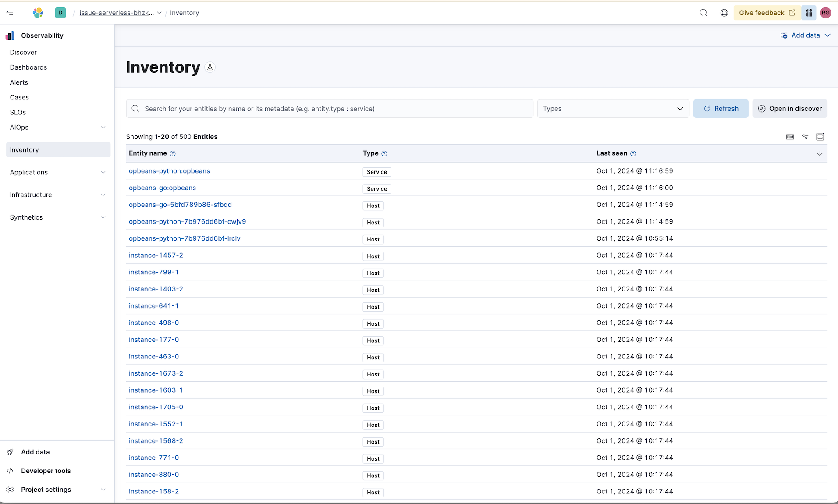838x504 pixels.
Task: Click the Refresh button
Action: [721, 109]
